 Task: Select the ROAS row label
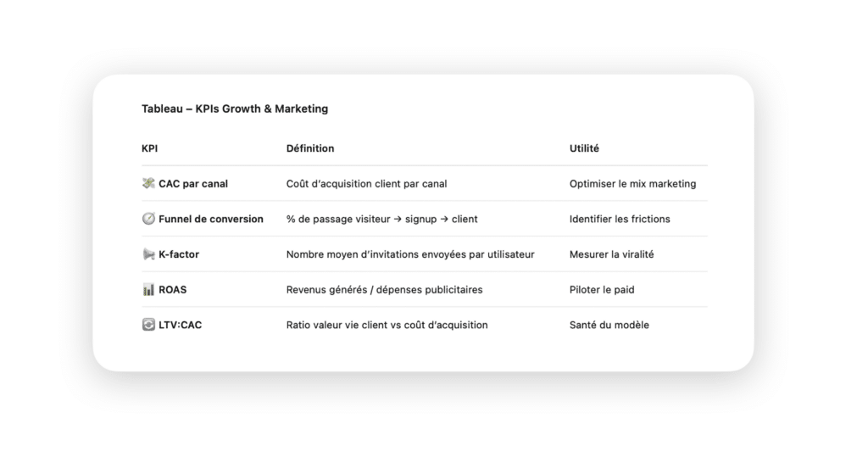[x=173, y=290]
